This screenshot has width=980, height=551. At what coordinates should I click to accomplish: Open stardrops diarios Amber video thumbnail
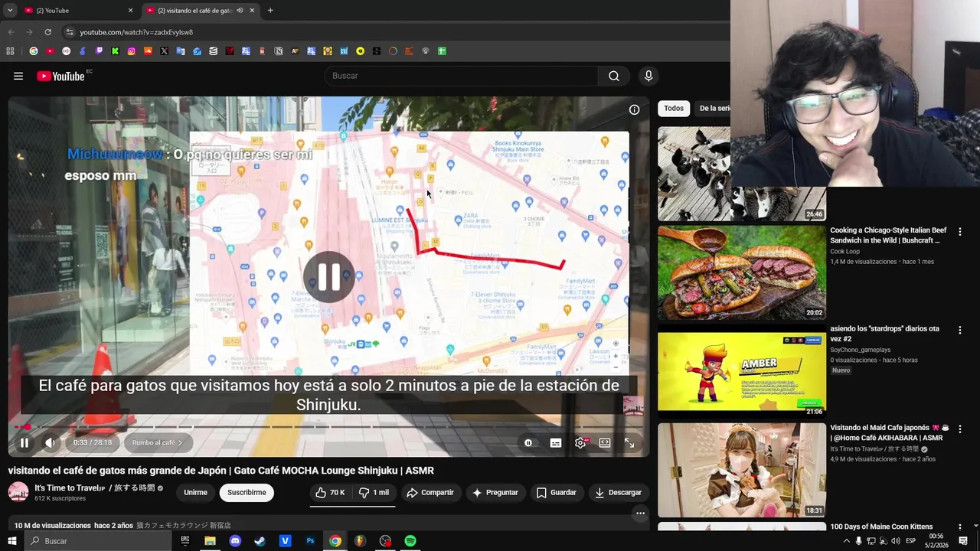click(x=742, y=371)
